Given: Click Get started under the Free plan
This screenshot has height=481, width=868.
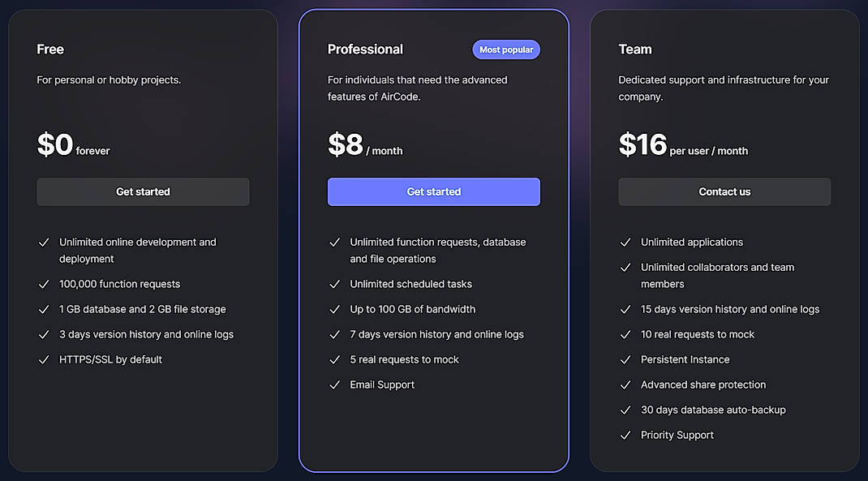Looking at the screenshot, I should point(143,191).
